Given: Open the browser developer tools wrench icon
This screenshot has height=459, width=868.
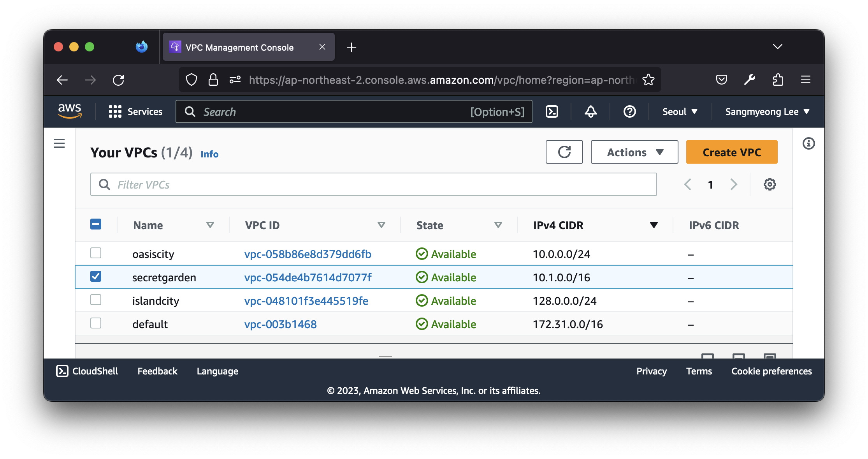Looking at the screenshot, I should [x=750, y=79].
